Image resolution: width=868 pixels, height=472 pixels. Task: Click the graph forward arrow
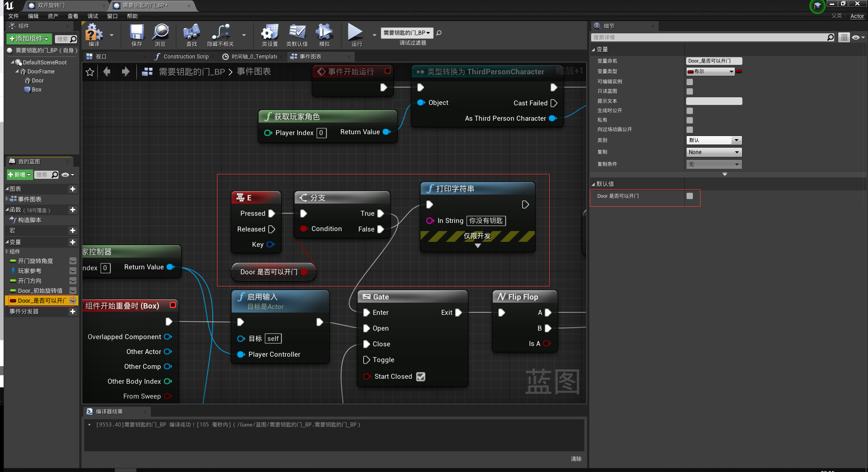click(x=126, y=72)
